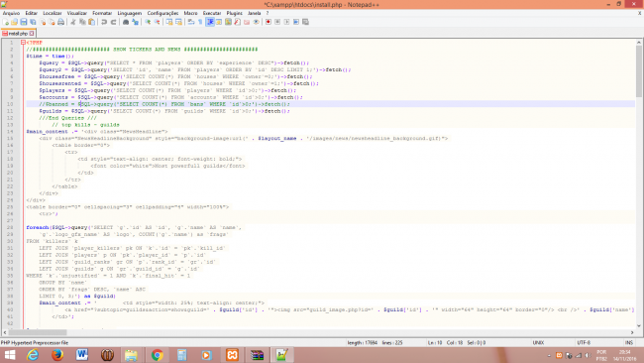This screenshot has width=644, height=363.
Task: Toggle show all characters pilcrow icon
Action: pos(200,22)
